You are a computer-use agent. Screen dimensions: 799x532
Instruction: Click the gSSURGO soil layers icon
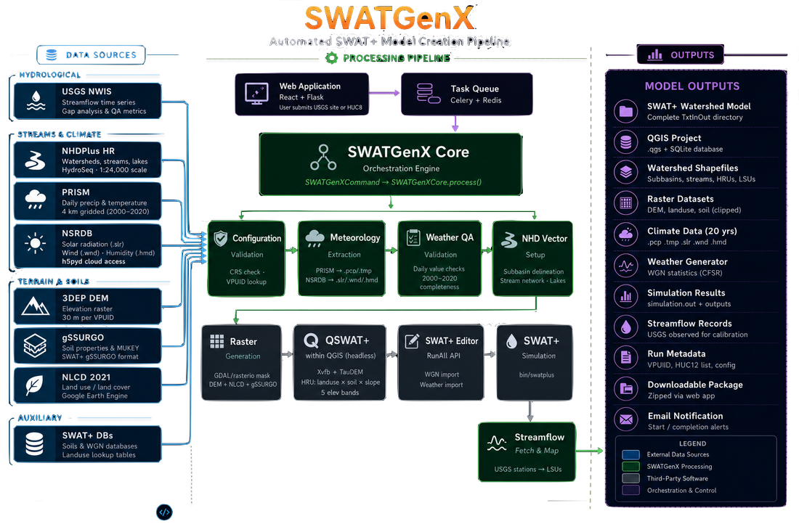[35, 345]
